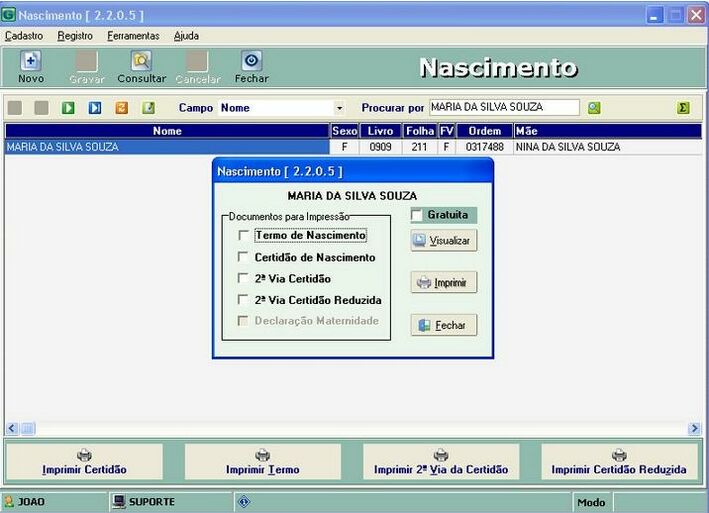Click the Modo status bar entry

click(591, 502)
